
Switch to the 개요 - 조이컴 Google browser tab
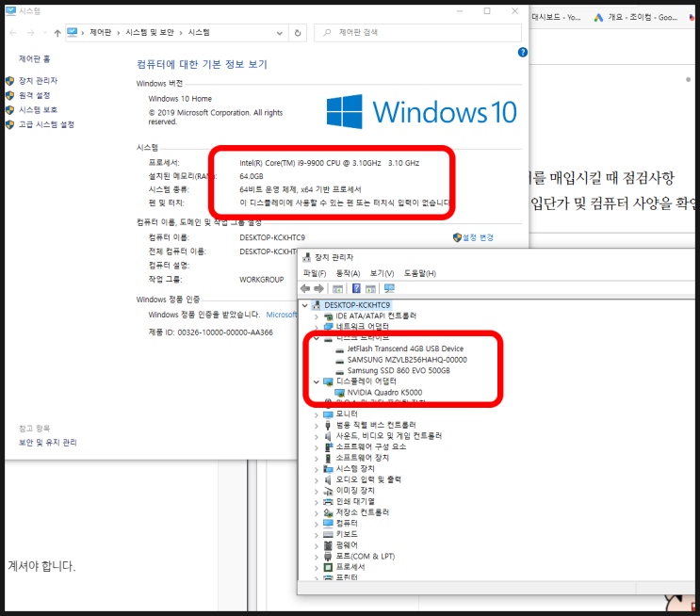[636, 17]
